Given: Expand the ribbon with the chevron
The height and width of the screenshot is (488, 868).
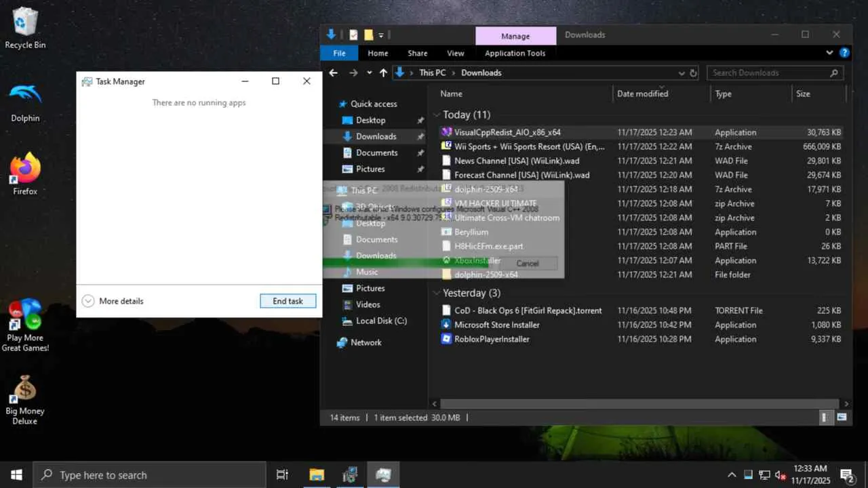Looking at the screenshot, I should pos(829,53).
